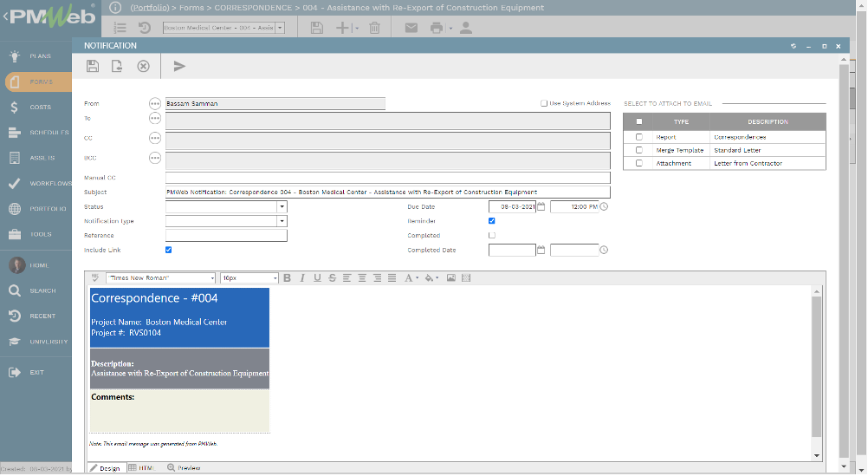Open the To recipient picker ellipsis button

(155, 118)
